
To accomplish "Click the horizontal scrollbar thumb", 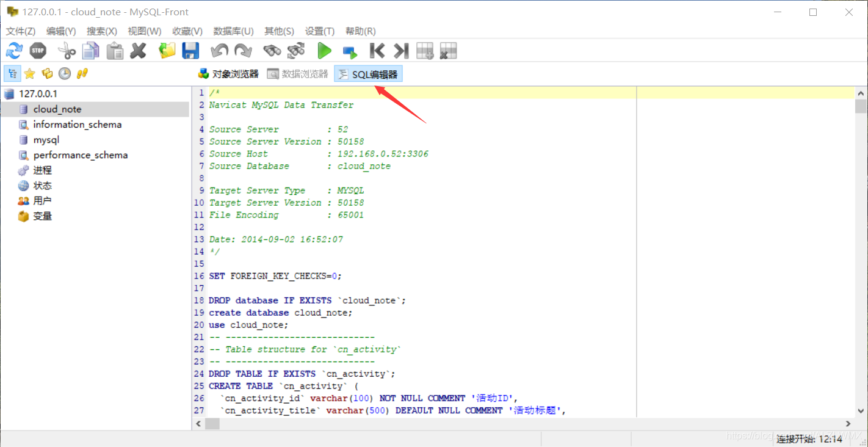I will (212, 423).
